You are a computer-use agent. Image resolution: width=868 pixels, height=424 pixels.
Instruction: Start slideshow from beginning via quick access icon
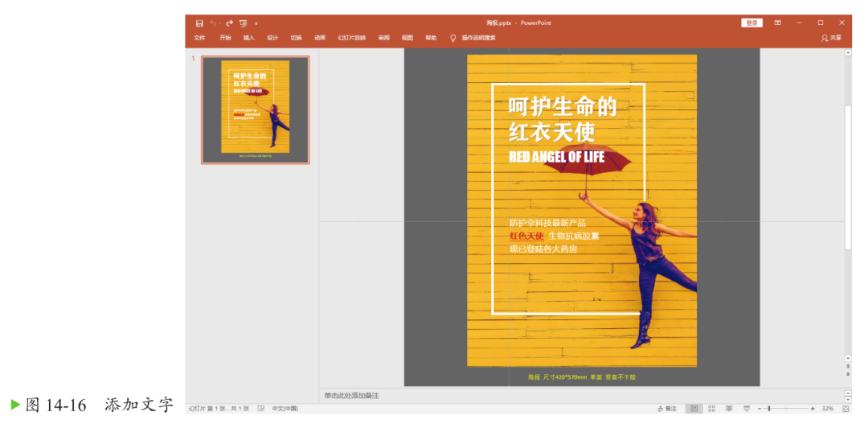[x=243, y=23]
